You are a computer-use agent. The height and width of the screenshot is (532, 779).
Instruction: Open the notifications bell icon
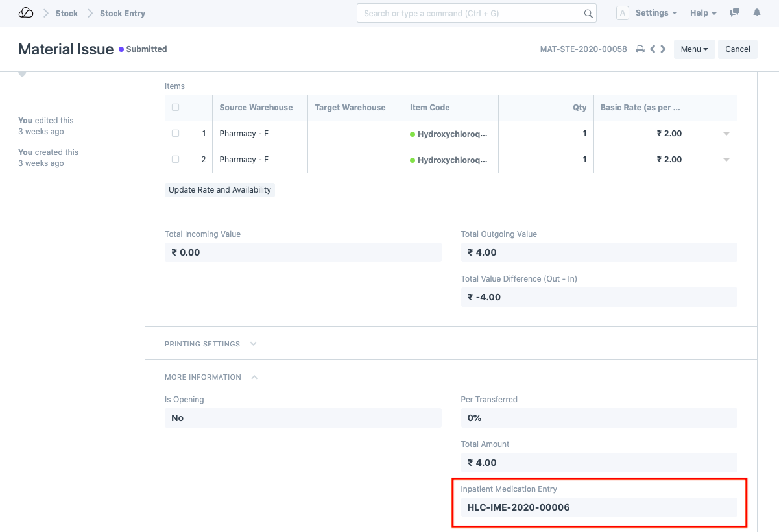[x=756, y=13]
